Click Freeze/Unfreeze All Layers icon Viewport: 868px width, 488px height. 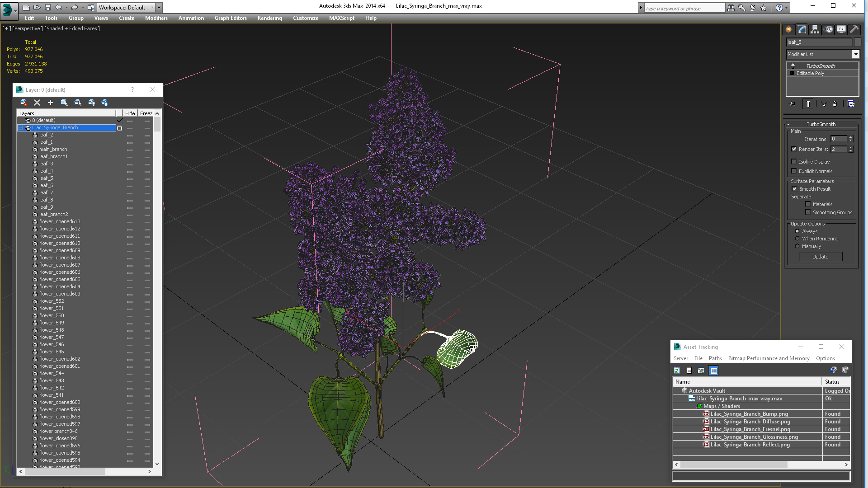(105, 103)
